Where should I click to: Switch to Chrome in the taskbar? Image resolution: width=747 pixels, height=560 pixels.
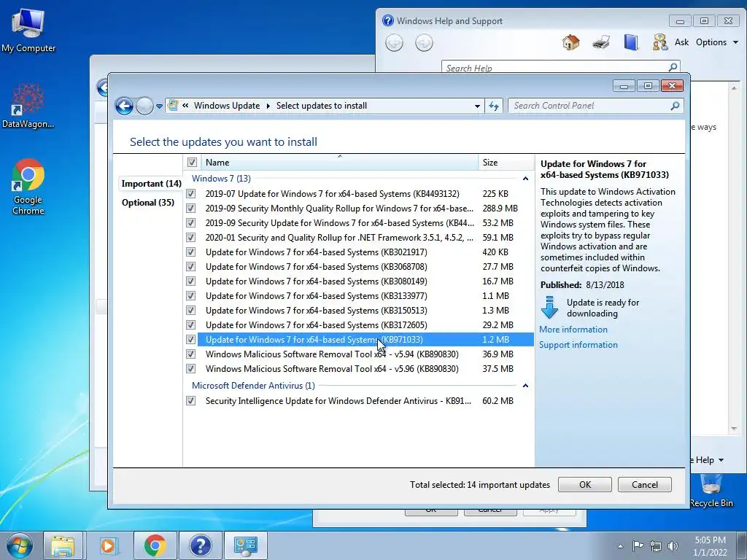(155, 545)
